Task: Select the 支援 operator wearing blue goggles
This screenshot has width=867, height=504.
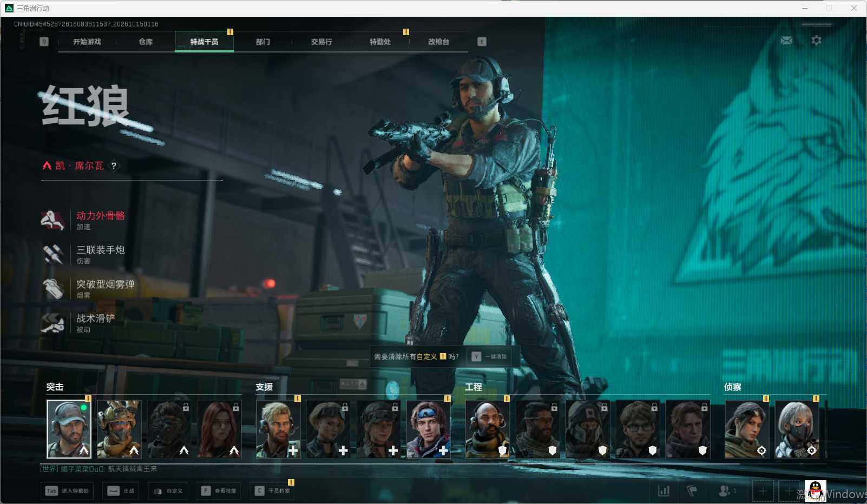Action: (x=429, y=429)
